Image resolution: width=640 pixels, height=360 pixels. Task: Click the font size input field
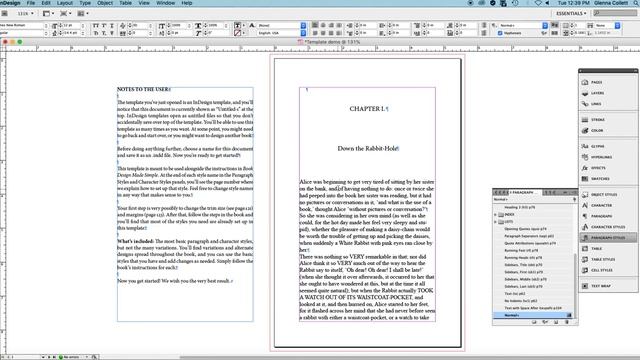(71, 25)
